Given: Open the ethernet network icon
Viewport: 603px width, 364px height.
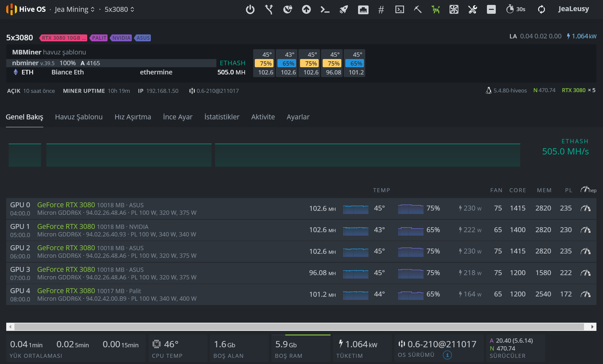Looking at the screenshot, I should coord(363,10).
